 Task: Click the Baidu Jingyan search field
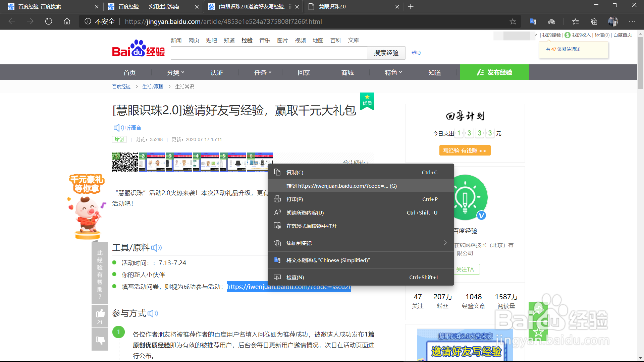click(269, 53)
